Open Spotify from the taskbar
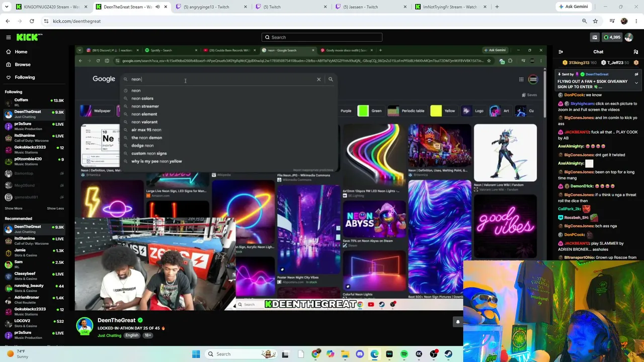 [404, 354]
